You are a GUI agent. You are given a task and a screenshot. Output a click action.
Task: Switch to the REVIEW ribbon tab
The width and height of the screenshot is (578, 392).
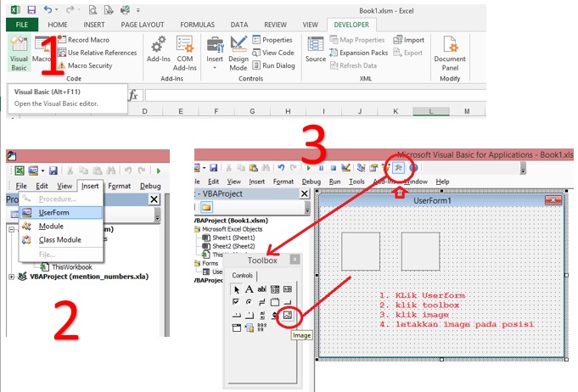pyautogui.click(x=275, y=25)
